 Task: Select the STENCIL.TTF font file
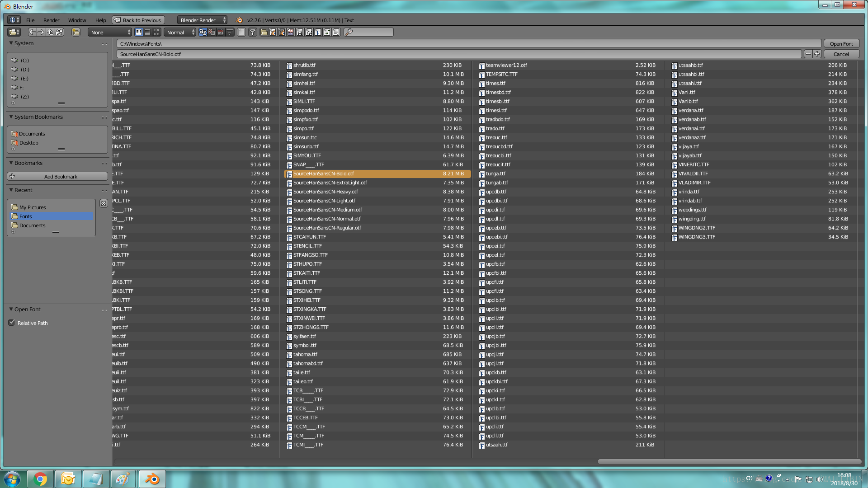[x=307, y=246]
